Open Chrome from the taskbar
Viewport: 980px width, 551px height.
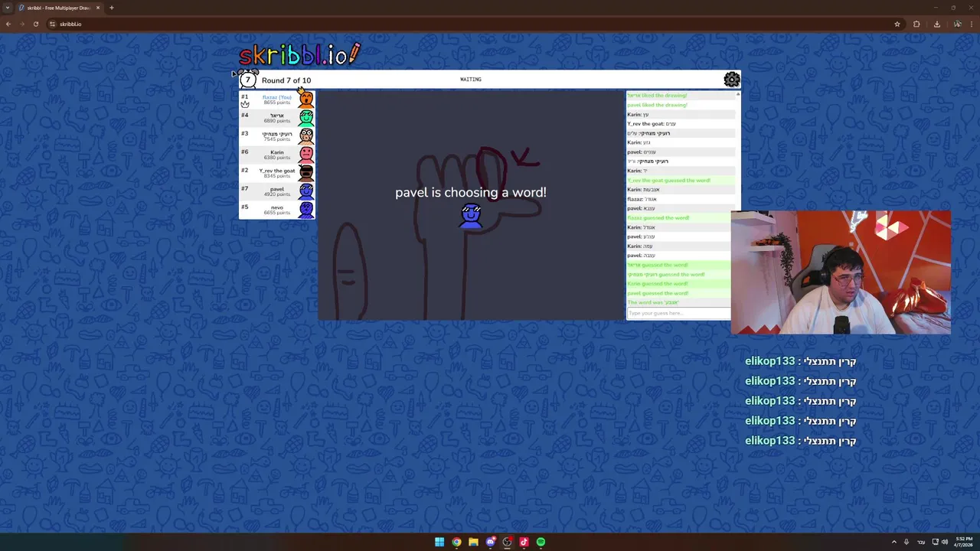click(x=456, y=542)
